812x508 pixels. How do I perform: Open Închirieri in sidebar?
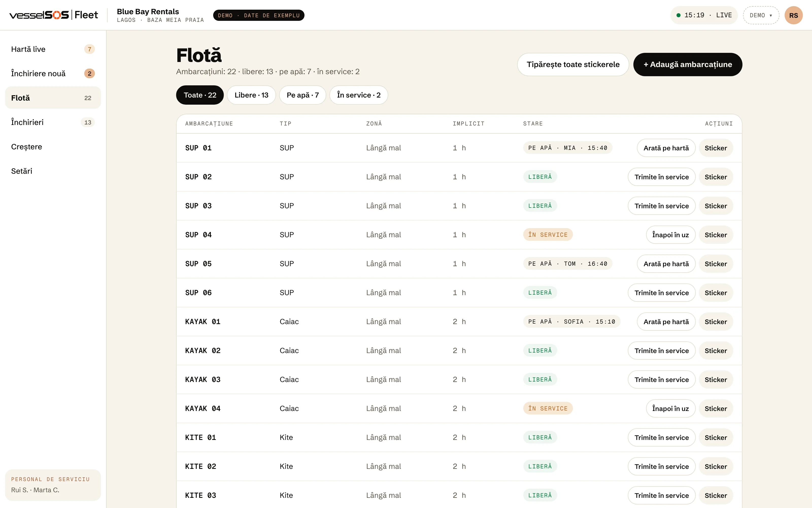53,122
